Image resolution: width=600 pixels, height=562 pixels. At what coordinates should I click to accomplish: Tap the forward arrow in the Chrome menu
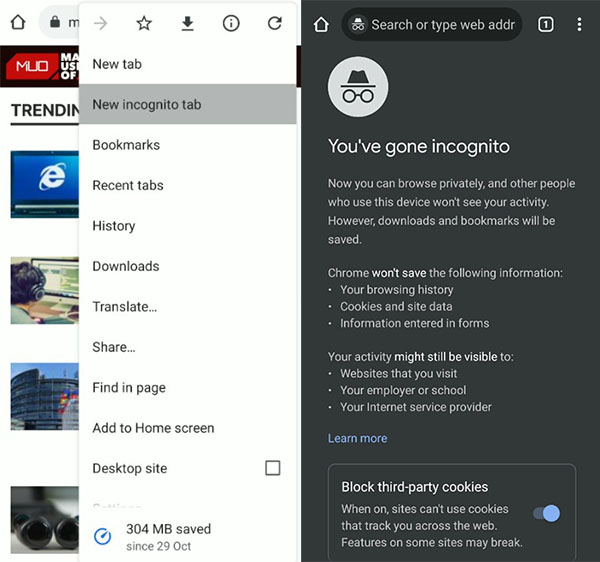(x=101, y=23)
